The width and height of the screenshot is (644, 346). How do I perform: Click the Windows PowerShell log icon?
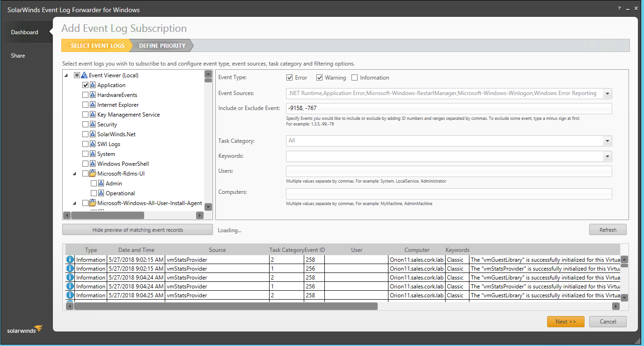pyautogui.click(x=93, y=163)
